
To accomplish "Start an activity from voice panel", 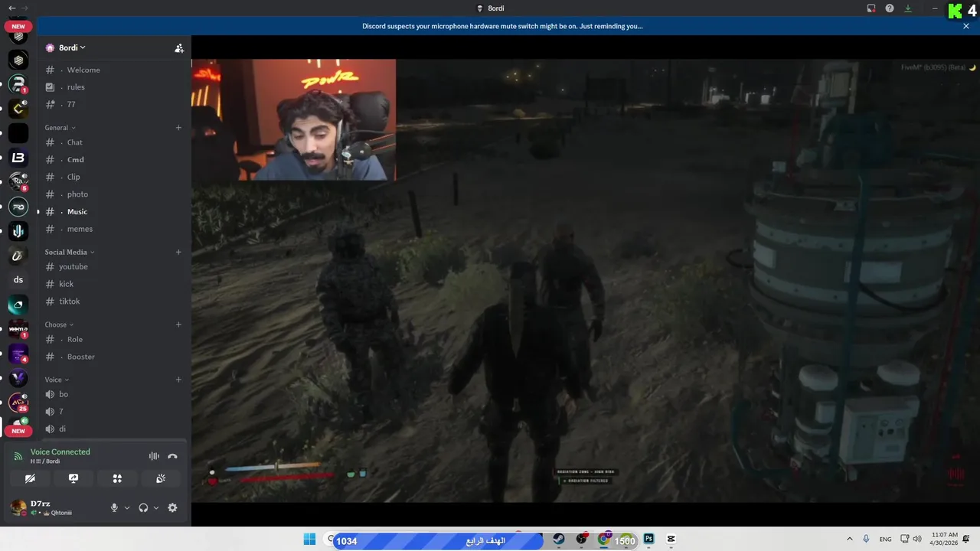I will pos(117,478).
